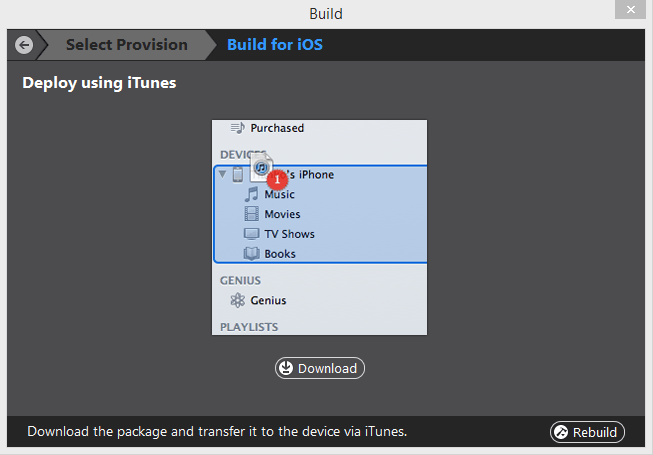The width and height of the screenshot is (653, 455).
Task: Click the Rebuild hammer icon
Action: tap(561, 432)
